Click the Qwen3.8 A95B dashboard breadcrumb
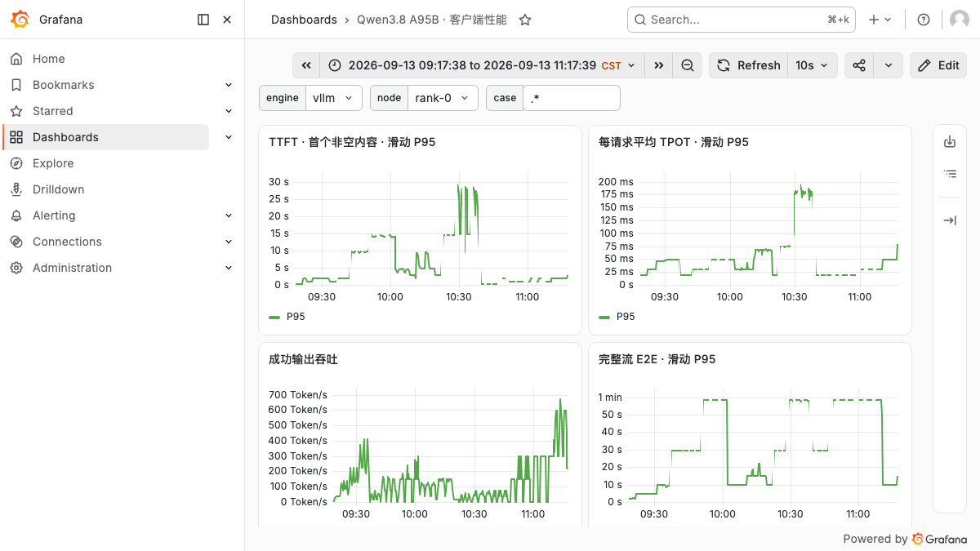This screenshot has width=980, height=551. 432,20
